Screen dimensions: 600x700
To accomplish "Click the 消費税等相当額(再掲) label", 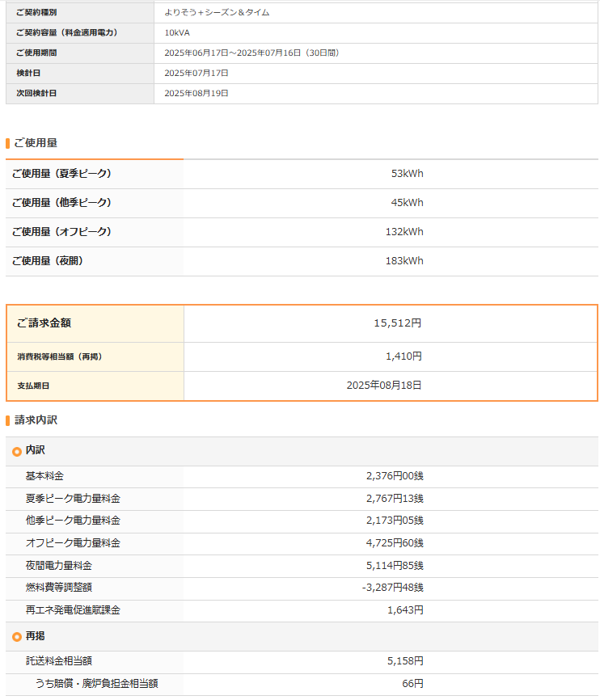I will [x=60, y=356].
